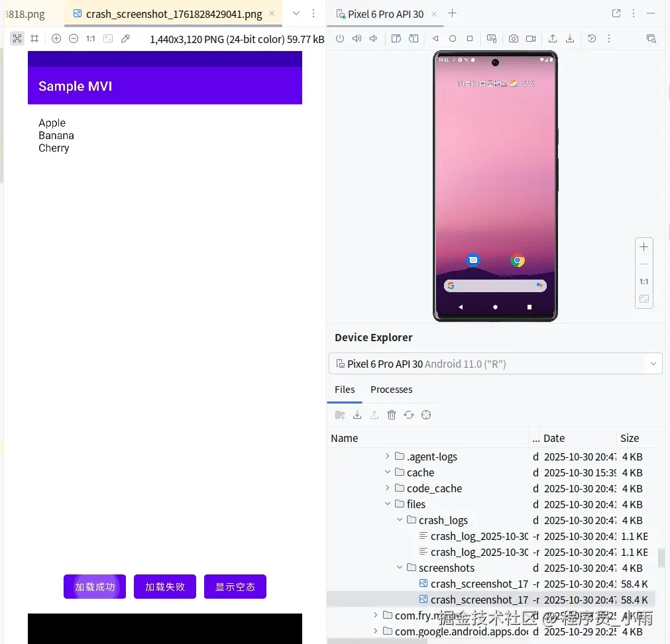The image size is (670, 644).
Task: Toggle chessboard background in image viewer
Action: (x=17, y=39)
